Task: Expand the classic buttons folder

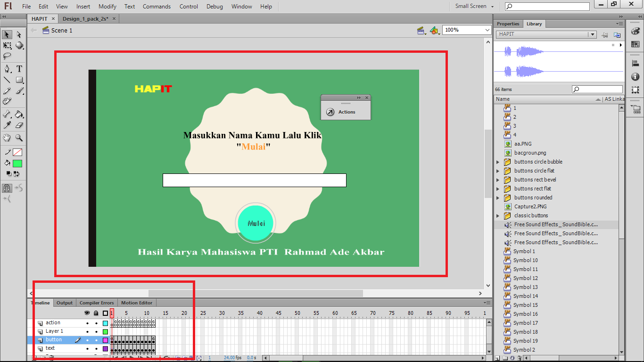Action: point(498,215)
